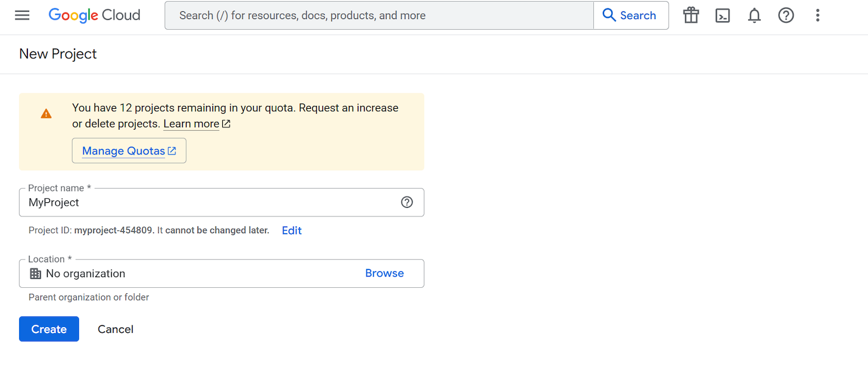Cancel project creation
Viewport: 868px width, 386px height.
[x=115, y=329]
